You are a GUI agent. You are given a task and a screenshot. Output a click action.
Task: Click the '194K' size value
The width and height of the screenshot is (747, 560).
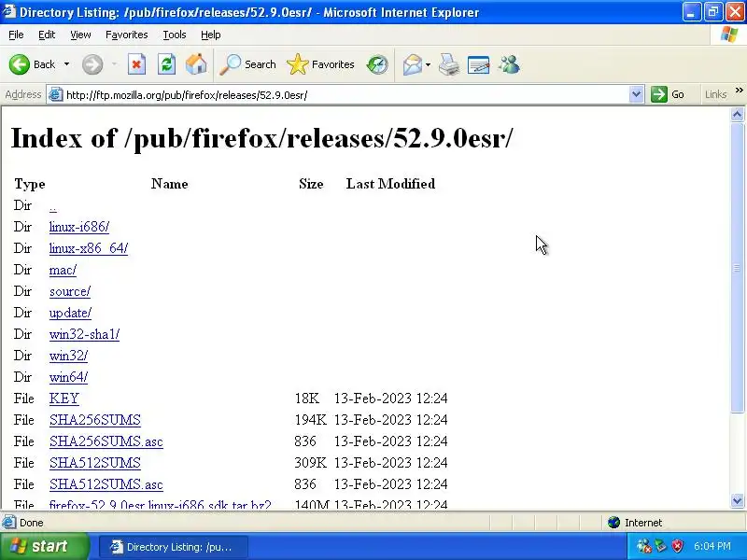[x=310, y=419]
